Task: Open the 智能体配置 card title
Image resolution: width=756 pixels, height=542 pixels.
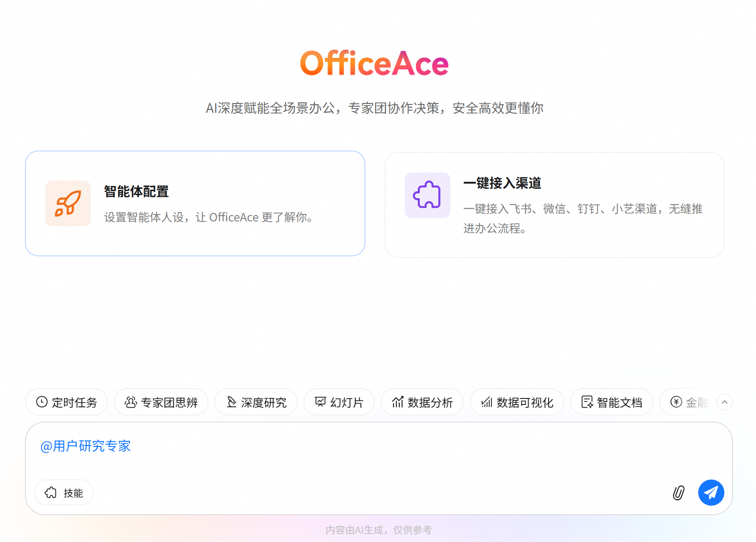Action: (136, 192)
